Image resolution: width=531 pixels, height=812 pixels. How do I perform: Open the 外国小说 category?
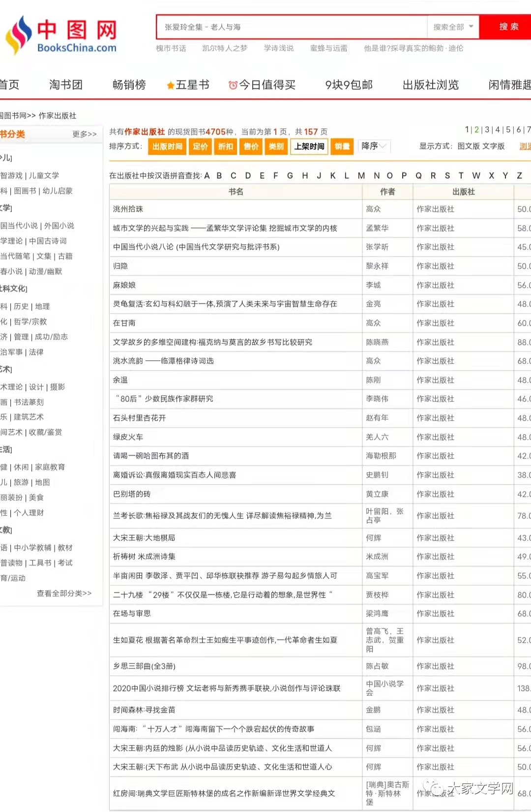(x=59, y=226)
